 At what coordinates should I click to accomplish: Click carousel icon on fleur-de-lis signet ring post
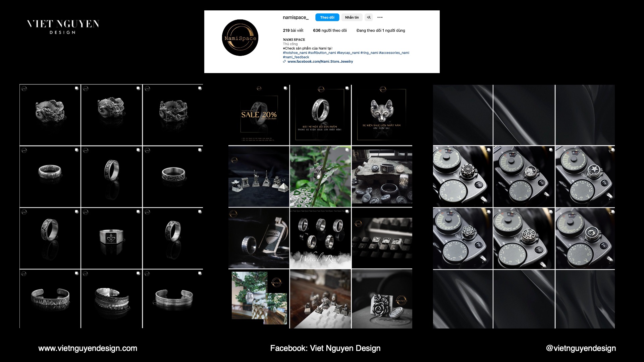pos(138,212)
